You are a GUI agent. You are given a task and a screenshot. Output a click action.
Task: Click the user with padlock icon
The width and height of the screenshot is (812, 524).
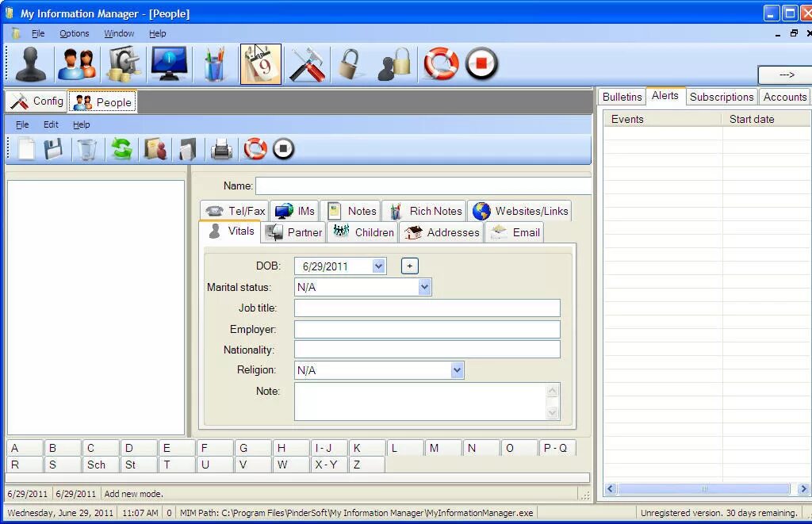click(395, 64)
